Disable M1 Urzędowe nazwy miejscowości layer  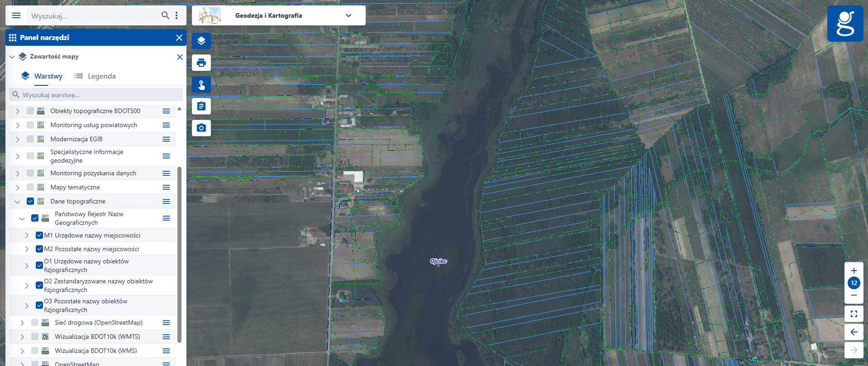(39, 235)
